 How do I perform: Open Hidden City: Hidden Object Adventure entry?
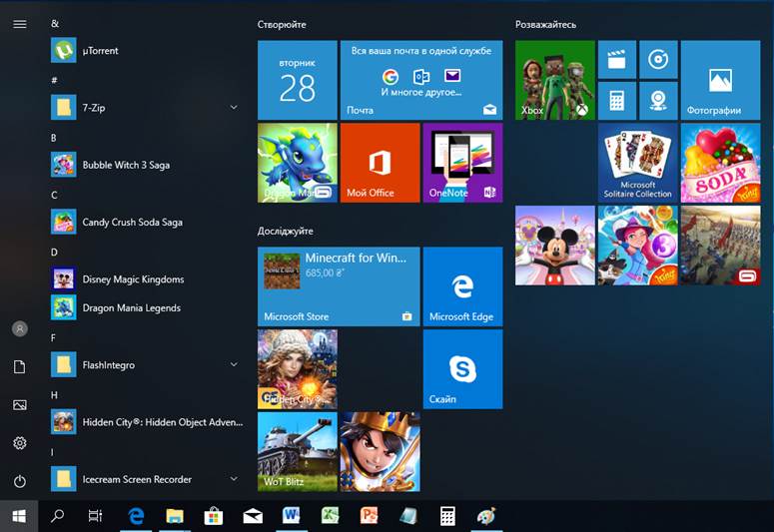tap(147, 422)
